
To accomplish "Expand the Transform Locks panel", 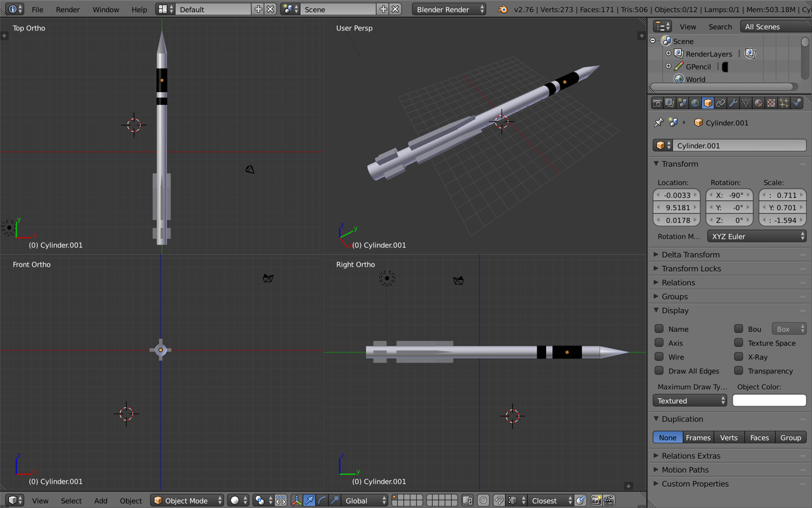I will [691, 269].
